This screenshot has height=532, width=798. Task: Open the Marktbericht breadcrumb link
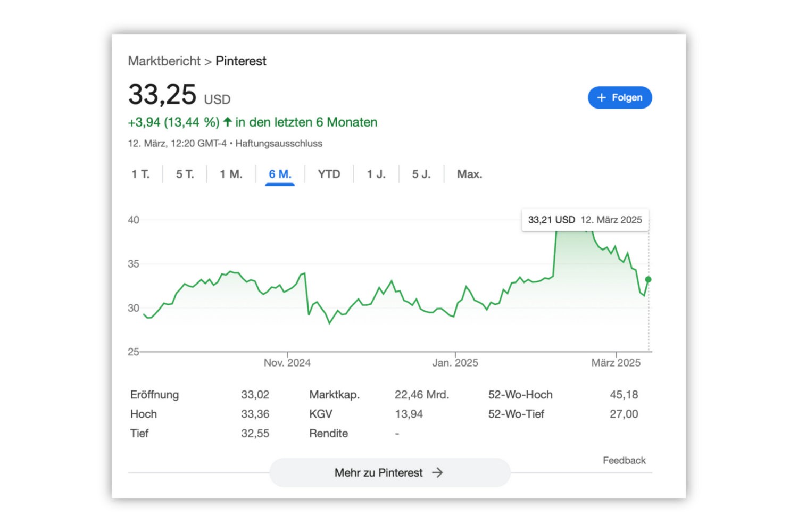pos(164,61)
